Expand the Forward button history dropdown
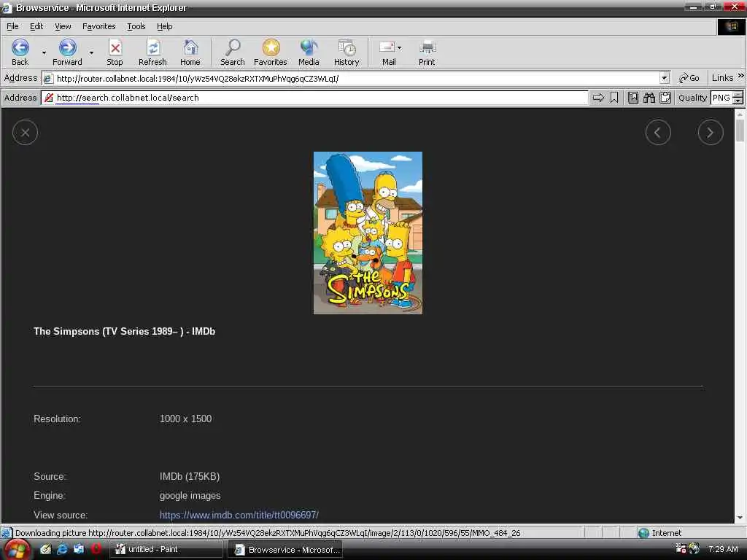The image size is (747, 560). click(91, 52)
